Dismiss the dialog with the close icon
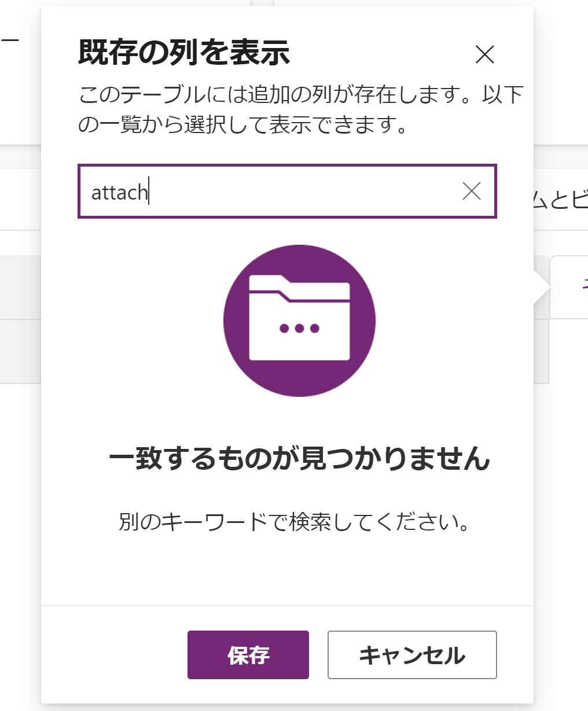Screen dimensions: 588x711 [486, 55]
